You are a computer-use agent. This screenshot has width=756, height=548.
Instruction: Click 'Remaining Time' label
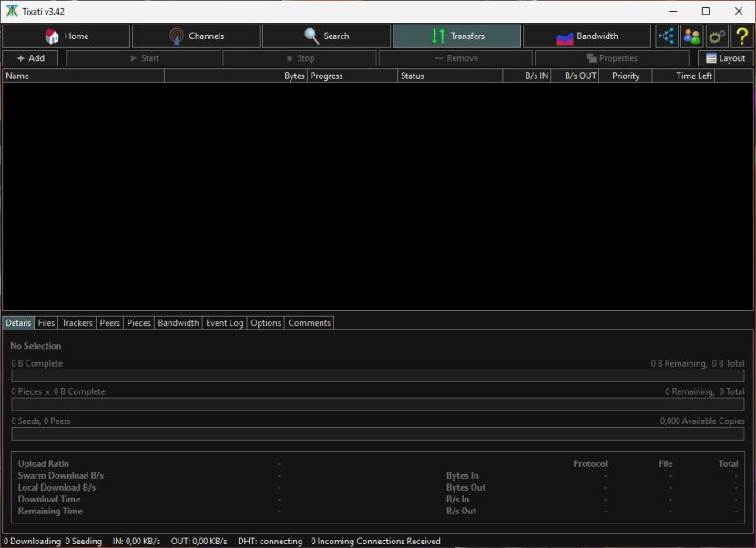pyautogui.click(x=50, y=511)
